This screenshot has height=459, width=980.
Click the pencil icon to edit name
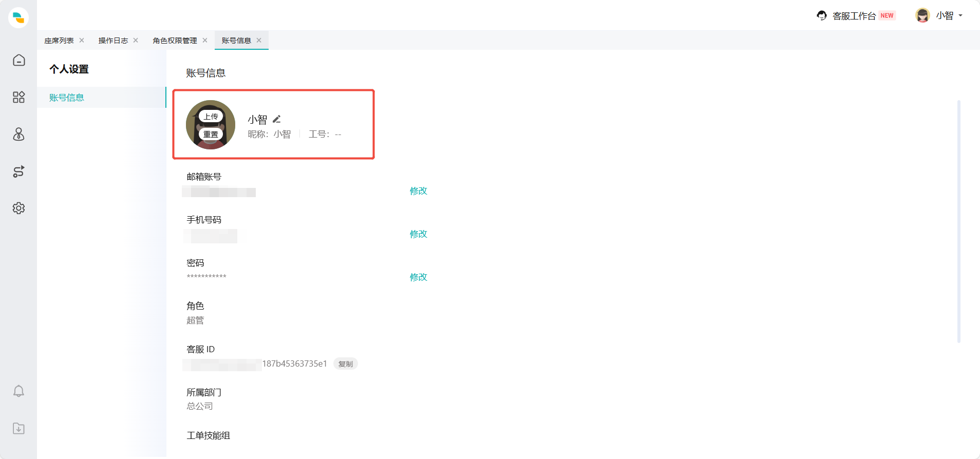tap(276, 119)
